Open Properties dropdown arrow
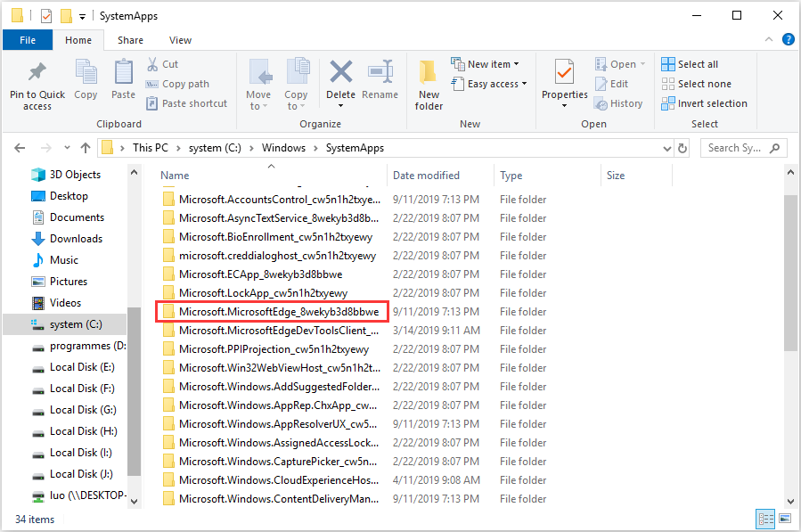The height and width of the screenshot is (532, 801). click(565, 106)
